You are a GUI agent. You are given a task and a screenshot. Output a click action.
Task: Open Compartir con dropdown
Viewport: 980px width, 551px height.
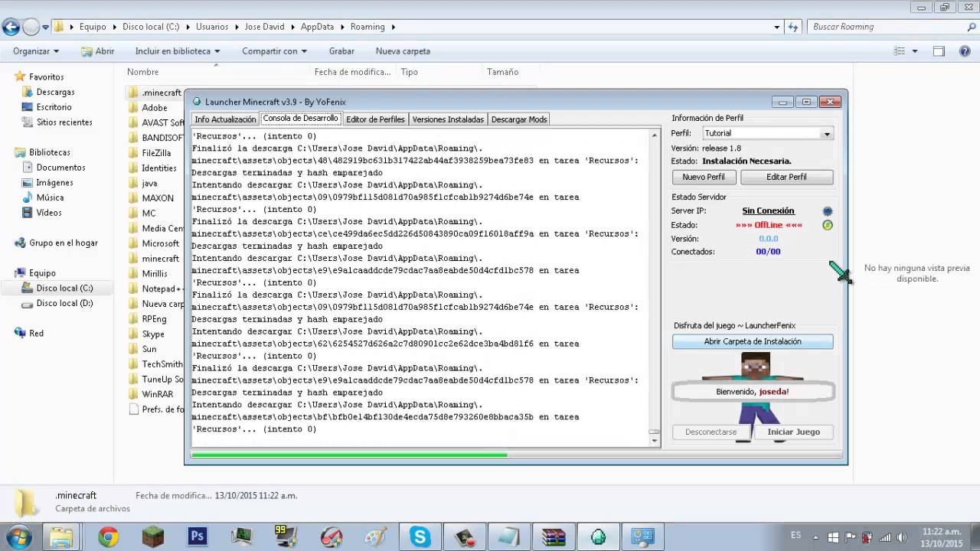point(274,51)
